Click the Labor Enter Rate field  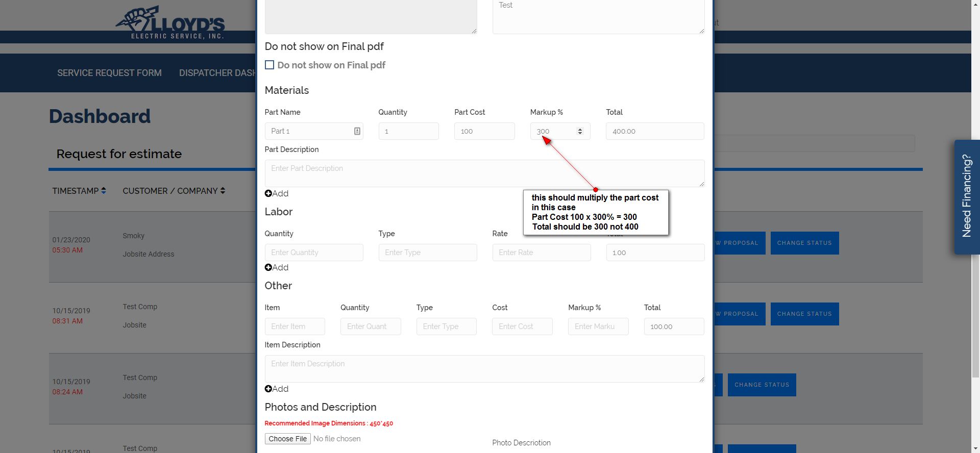point(541,253)
